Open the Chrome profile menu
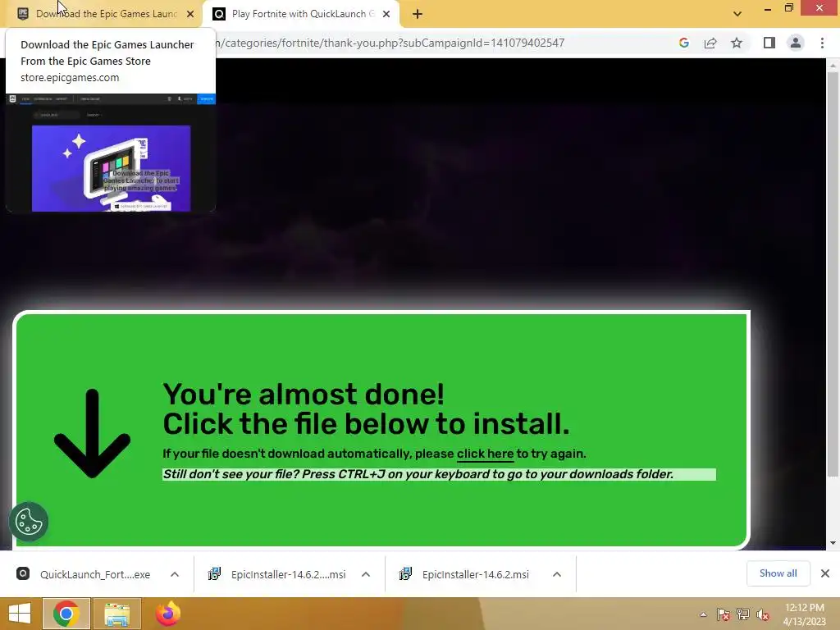 pos(796,43)
